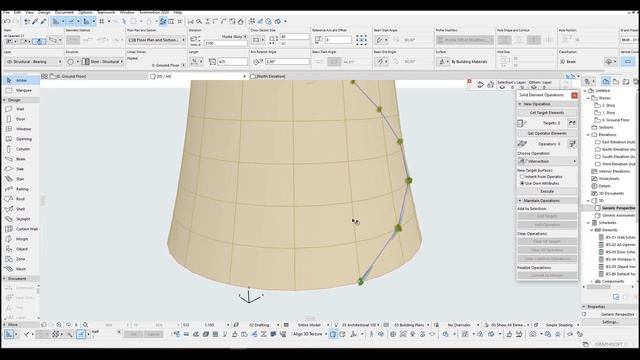Toggle Others' Layer visibility eye
Screen dimensions: 640x360
tap(533, 87)
